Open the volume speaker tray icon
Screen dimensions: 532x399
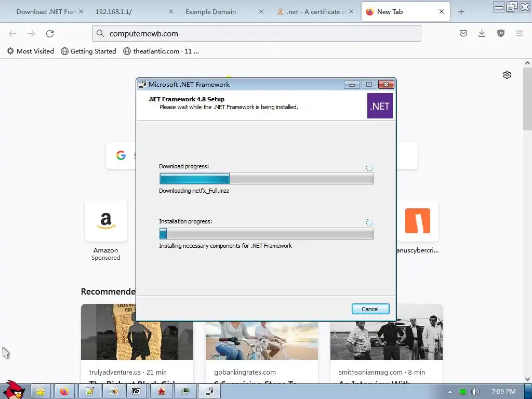coord(475,392)
